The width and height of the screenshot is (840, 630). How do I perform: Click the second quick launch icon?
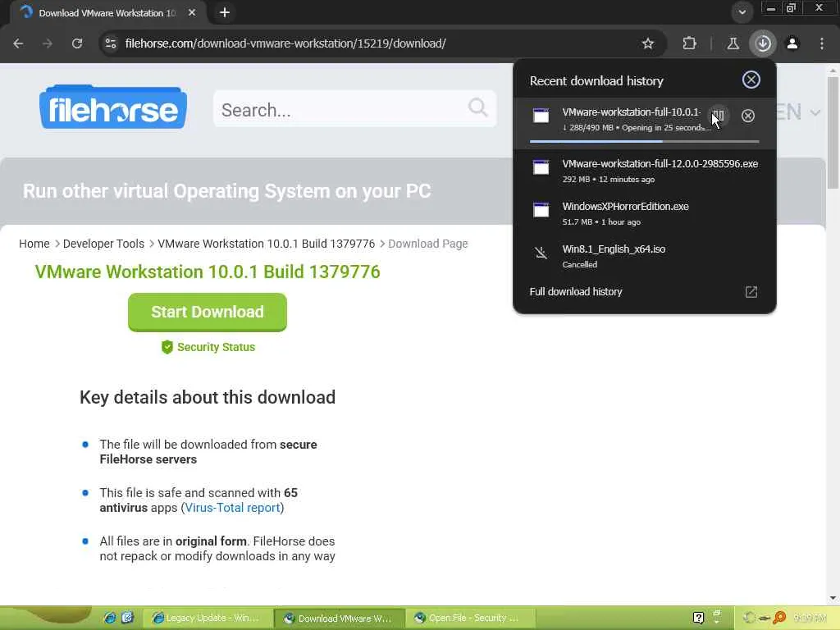(127, 618)
